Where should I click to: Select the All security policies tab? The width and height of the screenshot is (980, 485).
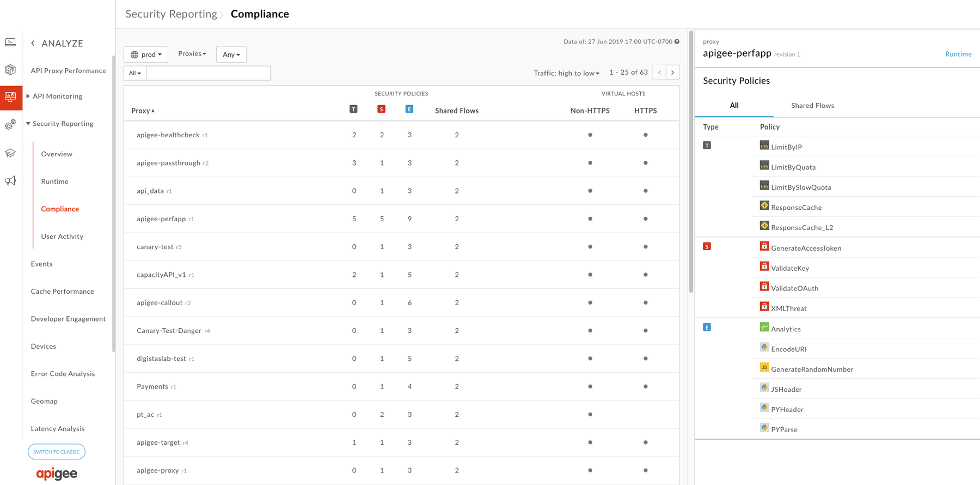point(734,105)
